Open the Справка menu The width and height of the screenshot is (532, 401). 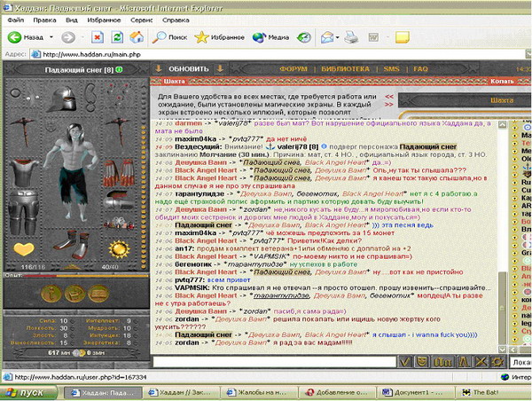click(176, 20)
